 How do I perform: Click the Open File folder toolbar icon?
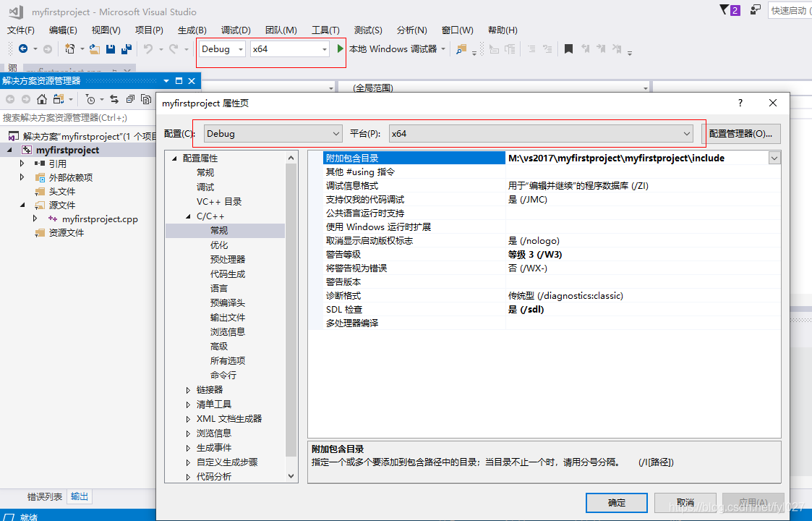point(94,48)
